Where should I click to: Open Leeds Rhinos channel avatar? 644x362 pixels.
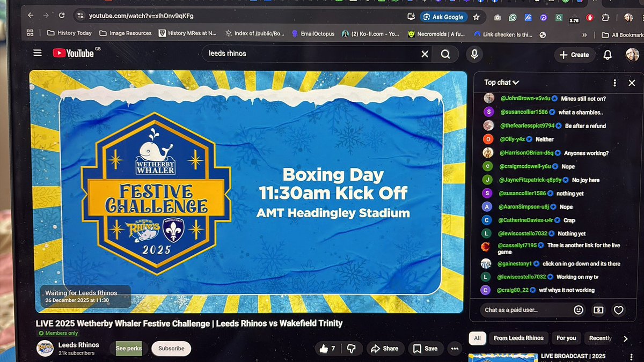pyautogui.click(x=45, y=349)
